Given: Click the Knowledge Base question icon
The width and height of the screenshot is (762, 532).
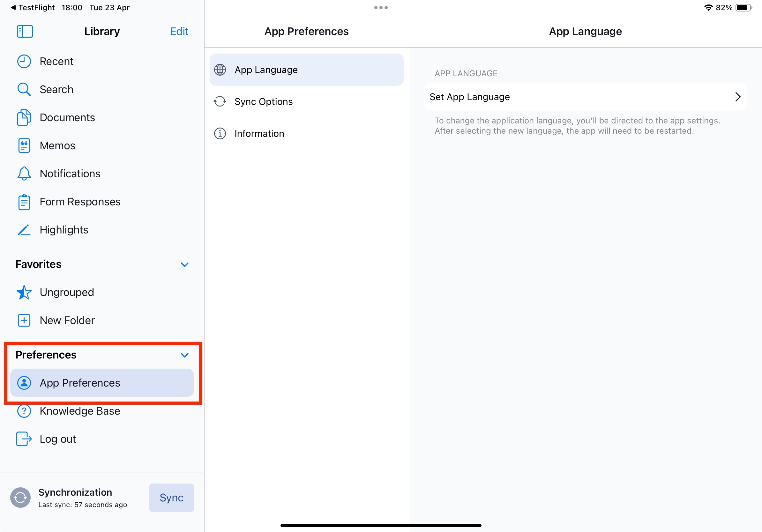Looking at the screenshot, I should pyautogui.click(x=24, y=411).
